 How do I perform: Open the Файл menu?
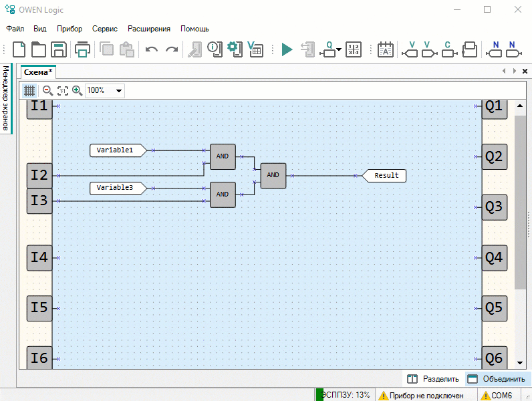coord(15,29)
